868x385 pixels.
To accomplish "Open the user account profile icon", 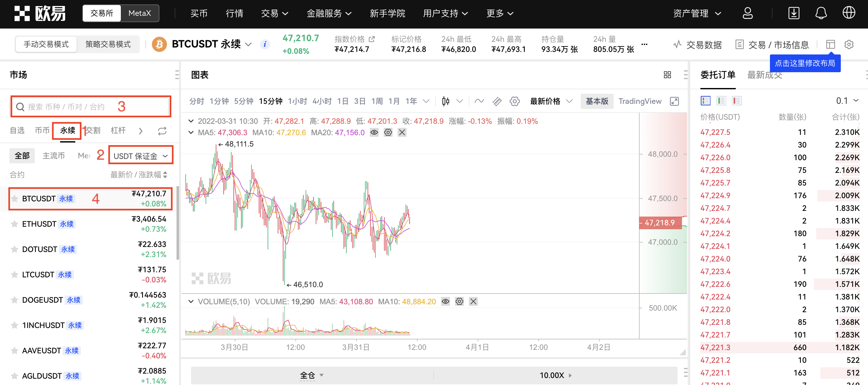I will (747, 14).
